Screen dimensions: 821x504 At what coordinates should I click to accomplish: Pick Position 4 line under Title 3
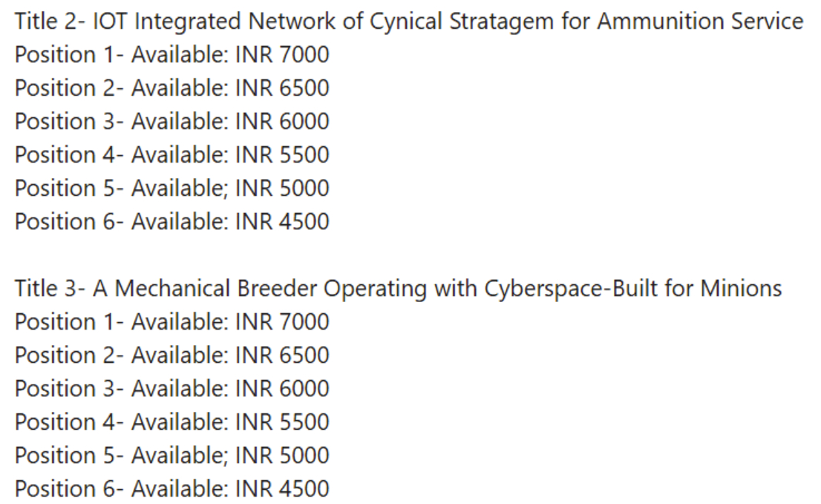171,422
